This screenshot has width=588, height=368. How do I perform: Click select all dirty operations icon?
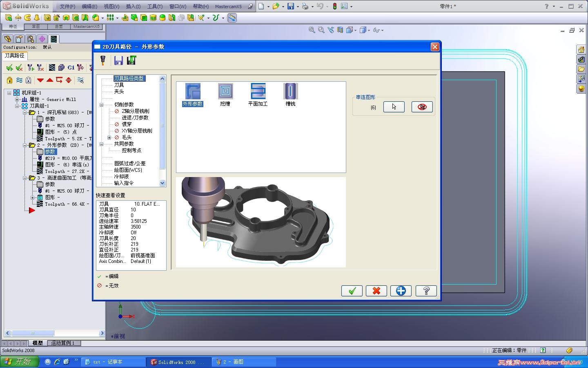19,67
